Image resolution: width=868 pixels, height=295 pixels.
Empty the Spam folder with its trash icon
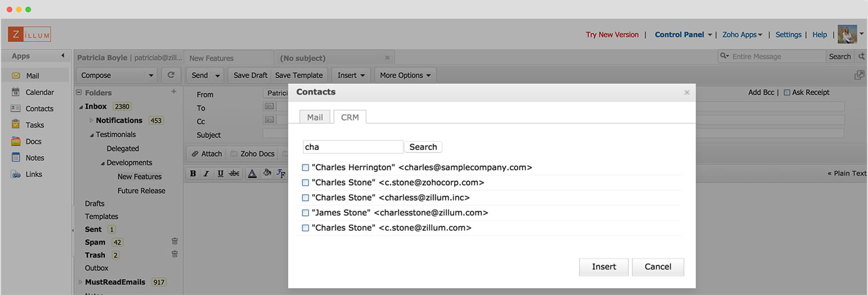coord(175,241)
